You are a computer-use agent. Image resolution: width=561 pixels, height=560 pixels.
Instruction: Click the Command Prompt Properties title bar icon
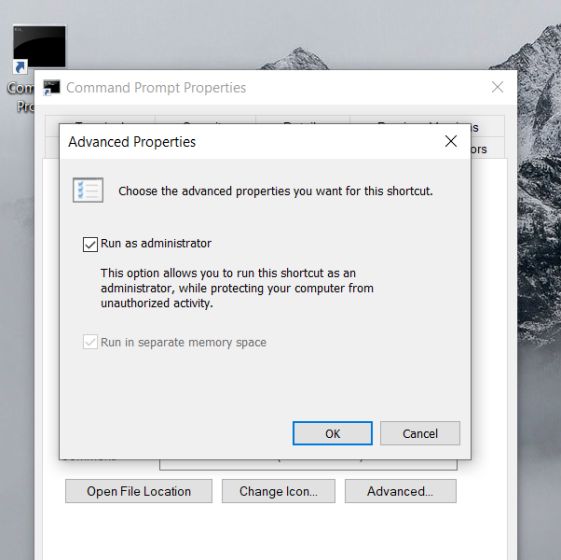coord(52,88)
